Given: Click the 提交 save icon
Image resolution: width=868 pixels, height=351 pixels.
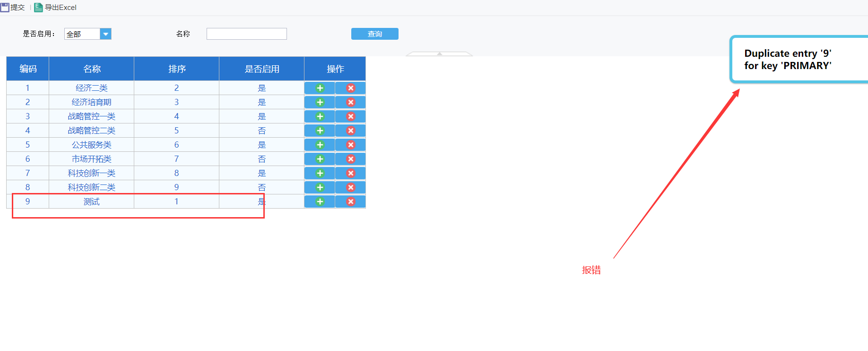Looking at the screenshot, I should (x=5, y=7).
